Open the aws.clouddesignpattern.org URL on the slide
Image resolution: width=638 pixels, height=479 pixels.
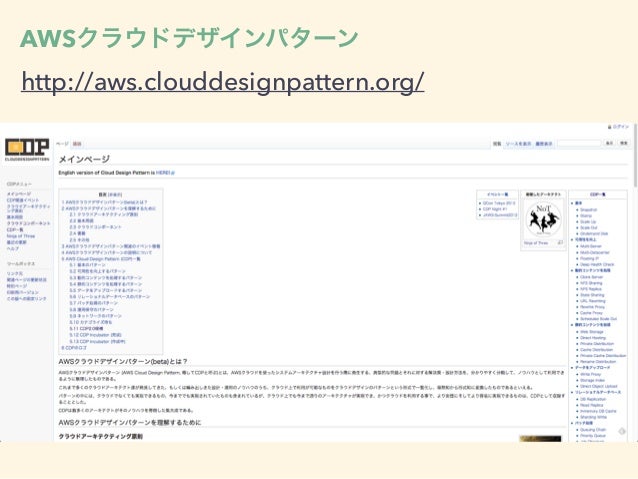(x=223, y=81)
